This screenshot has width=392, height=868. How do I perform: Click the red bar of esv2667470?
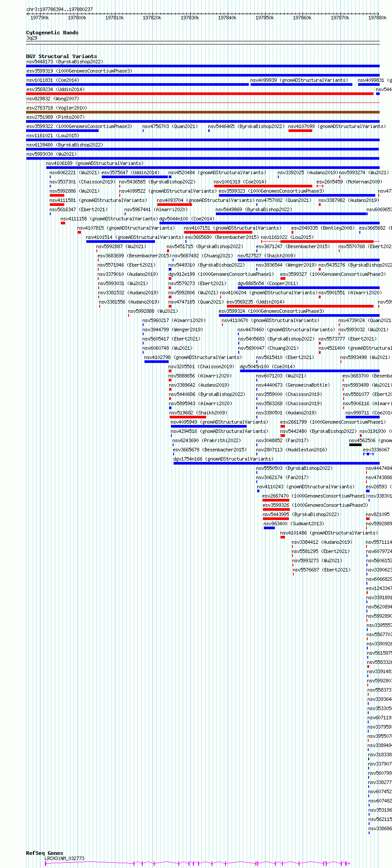pyautogui.click(x=276, y=500)
